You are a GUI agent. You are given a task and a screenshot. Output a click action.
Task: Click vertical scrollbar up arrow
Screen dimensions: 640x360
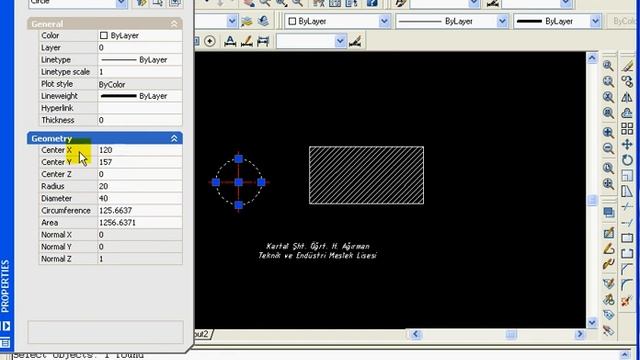coord(592,58)
